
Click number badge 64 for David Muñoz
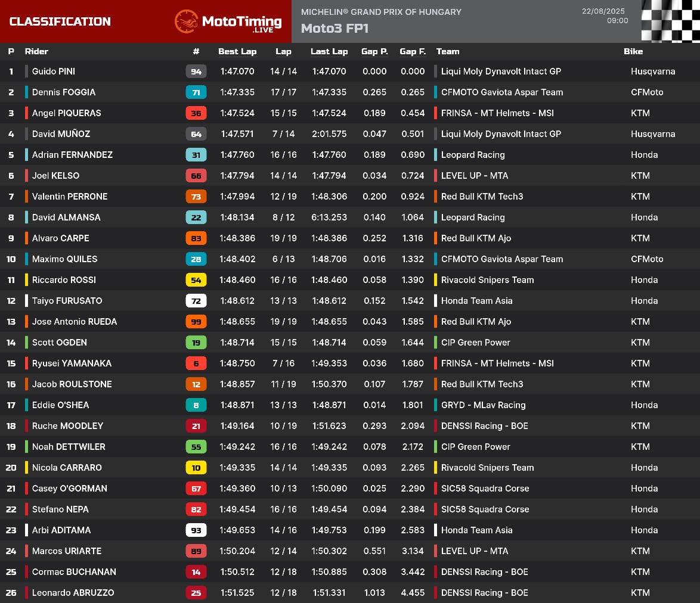point(196,134)
